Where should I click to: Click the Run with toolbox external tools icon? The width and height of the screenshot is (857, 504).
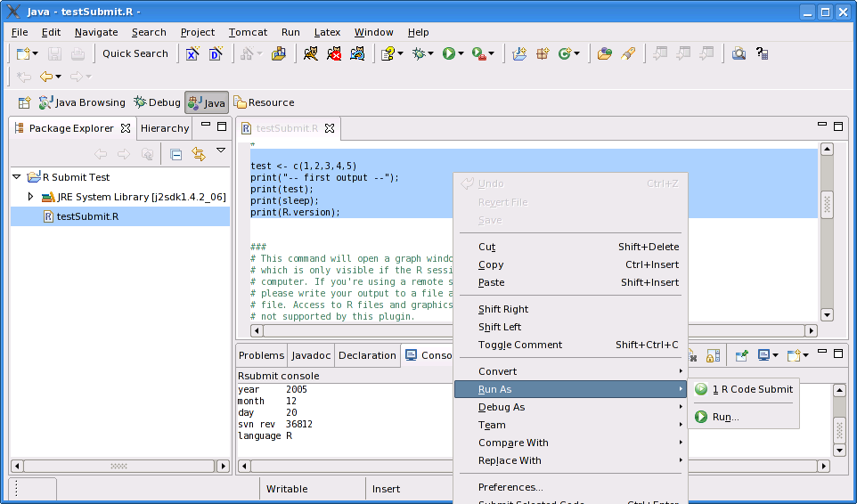pos(478,53)
